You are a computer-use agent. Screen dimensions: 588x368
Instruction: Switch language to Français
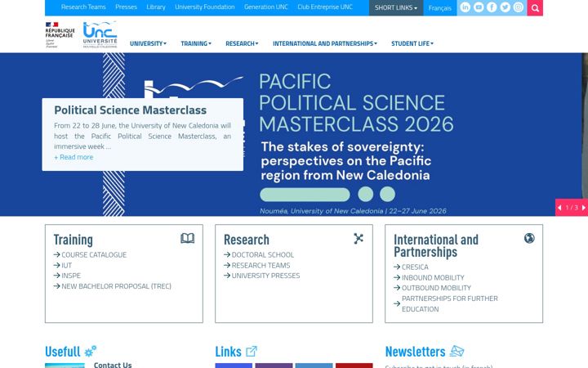[440, 8]
